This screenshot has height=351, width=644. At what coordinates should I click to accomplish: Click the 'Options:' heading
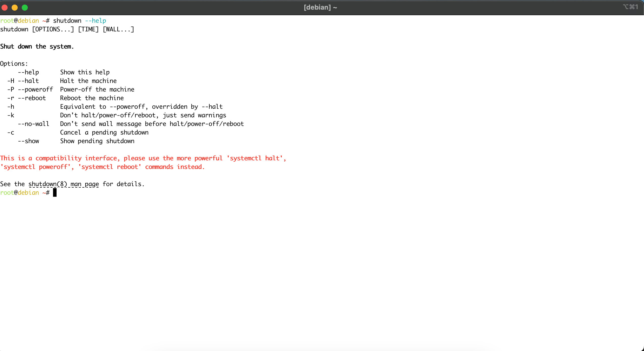coord(14,64)
